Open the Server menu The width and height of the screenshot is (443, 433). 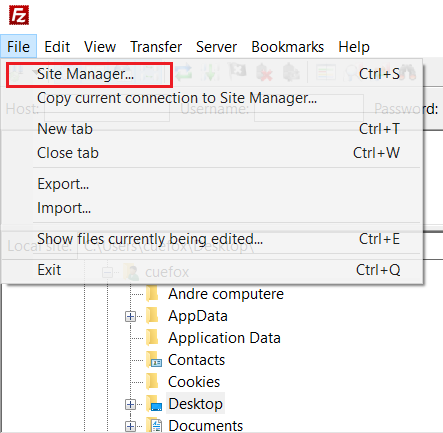pyautogui.click(x=216, y=47)
